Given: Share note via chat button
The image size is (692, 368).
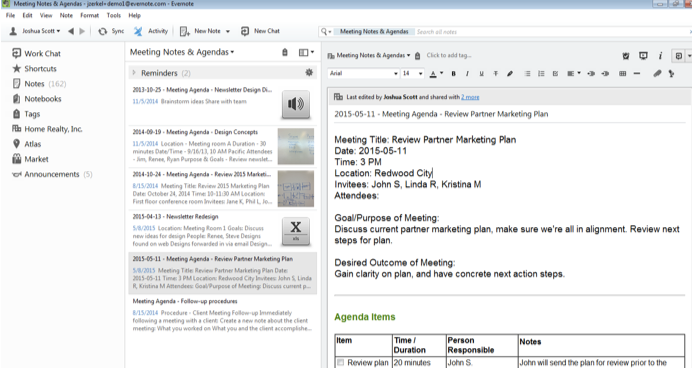Looking at the screenshot, I should click(x=679, y=56).
